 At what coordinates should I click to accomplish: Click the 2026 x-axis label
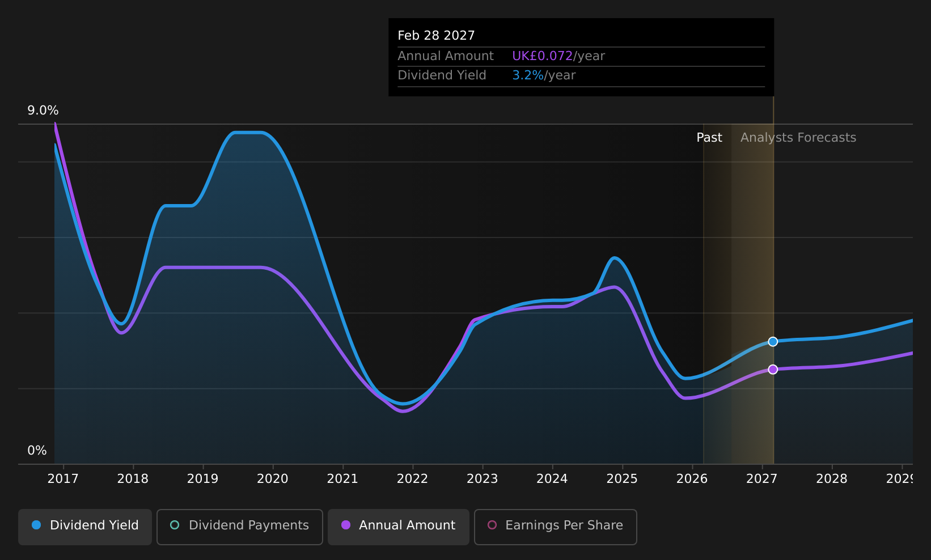point(692,479)
